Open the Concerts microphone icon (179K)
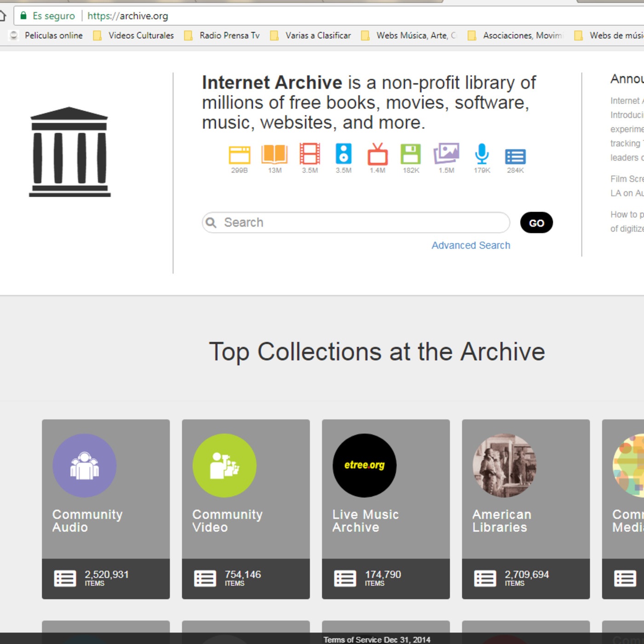 pyautogui.click(x=482, y=154)
